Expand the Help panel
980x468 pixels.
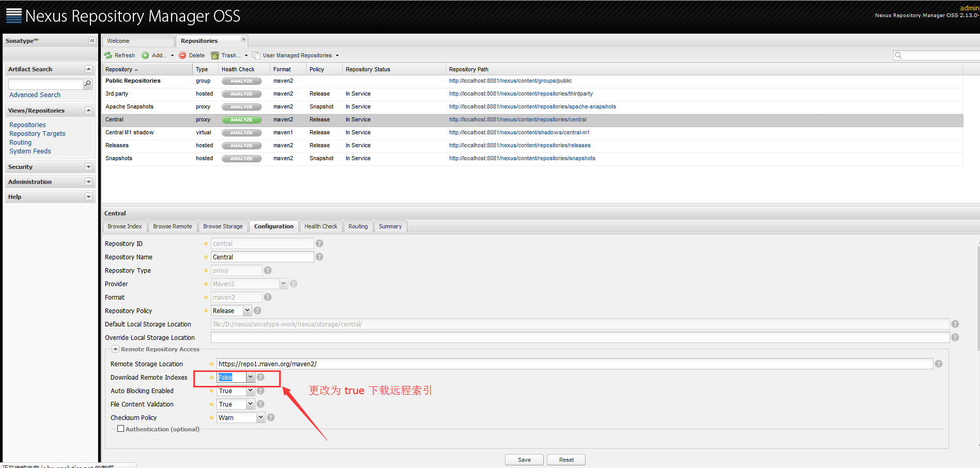[88, 197]
